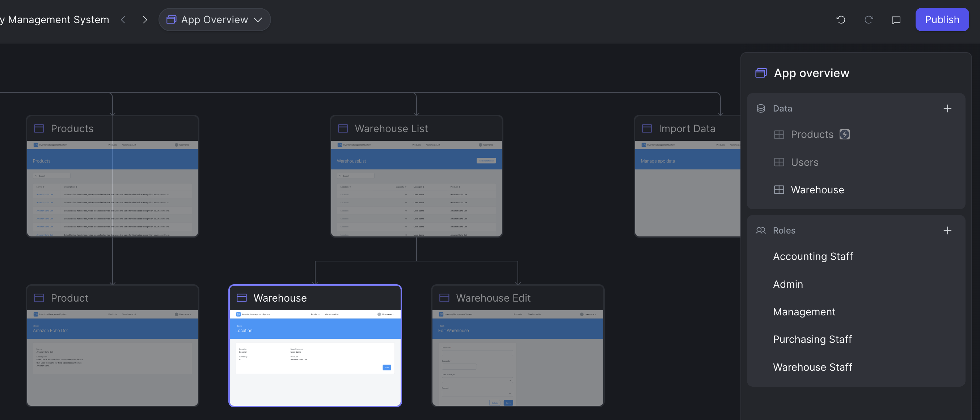Image resolution: width=980 pixels, height=420 pixels.
Task: Add a new data table with plus
Action: point(947,109)
